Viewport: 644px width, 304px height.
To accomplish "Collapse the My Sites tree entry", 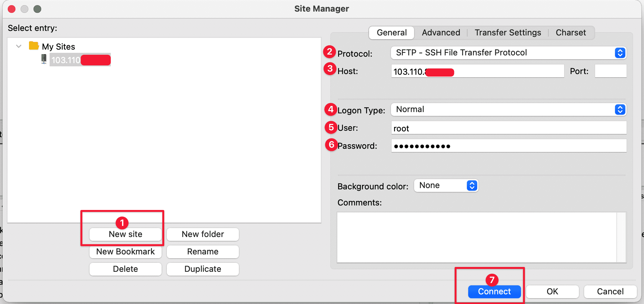I will click(18, 46).
